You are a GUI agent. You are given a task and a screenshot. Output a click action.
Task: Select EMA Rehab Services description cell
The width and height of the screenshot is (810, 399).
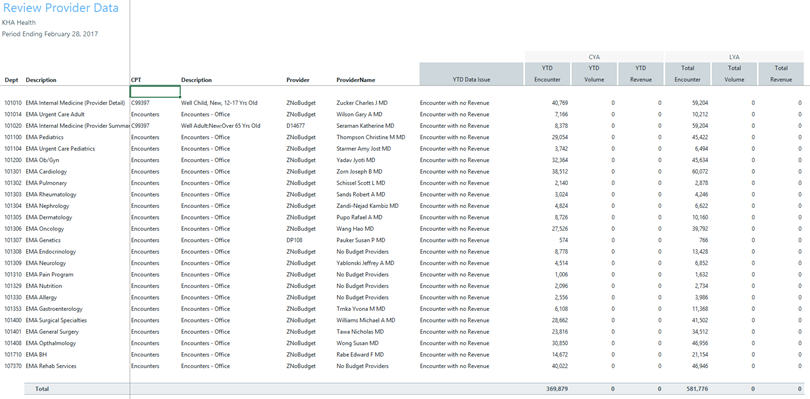[x=51, y=366]
